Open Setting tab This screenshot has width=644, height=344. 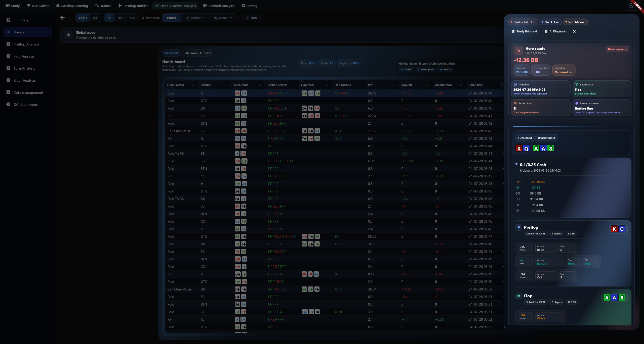[x=249, y=6]
